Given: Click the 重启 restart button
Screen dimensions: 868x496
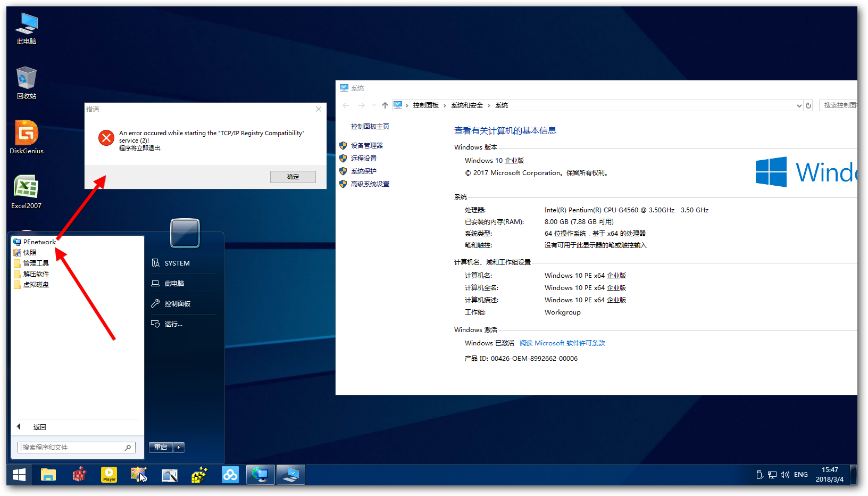Looking at the screenshot, I should (x=161, y=448).
